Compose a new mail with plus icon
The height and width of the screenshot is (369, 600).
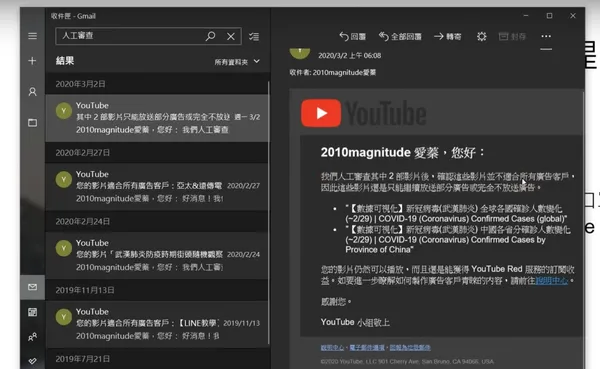coord(33,60)
